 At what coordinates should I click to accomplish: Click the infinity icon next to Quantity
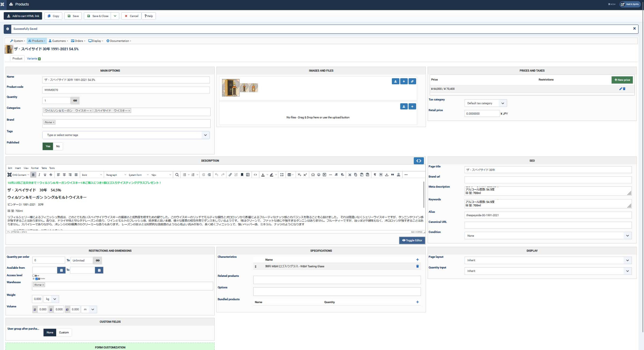point(75,100)
